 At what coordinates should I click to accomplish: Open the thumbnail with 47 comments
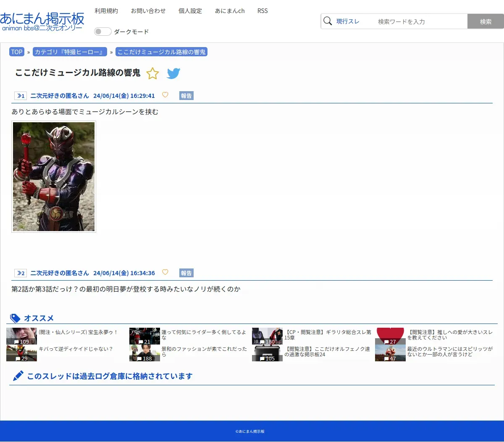390,353
